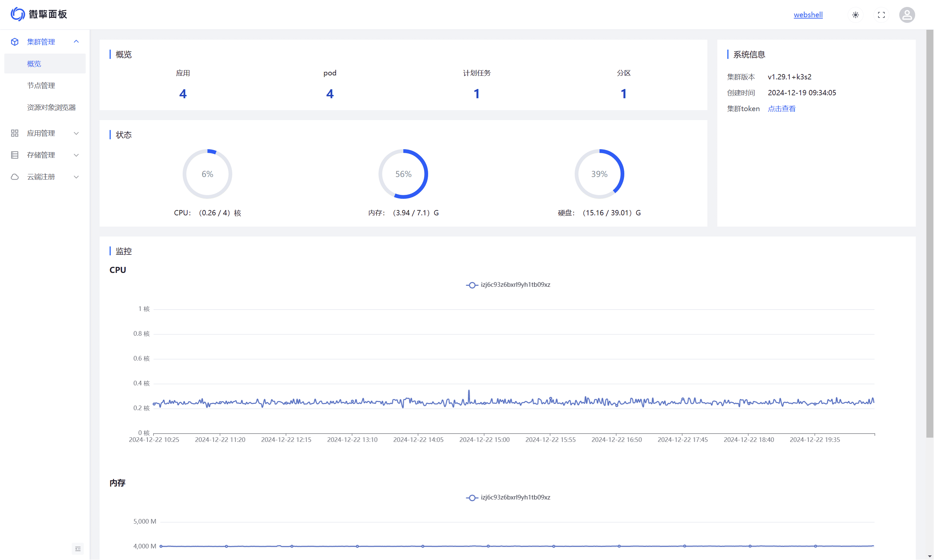The image size is (934, 560).
Task: Click the page vertical scrollbar
Action: coord(929,234)
